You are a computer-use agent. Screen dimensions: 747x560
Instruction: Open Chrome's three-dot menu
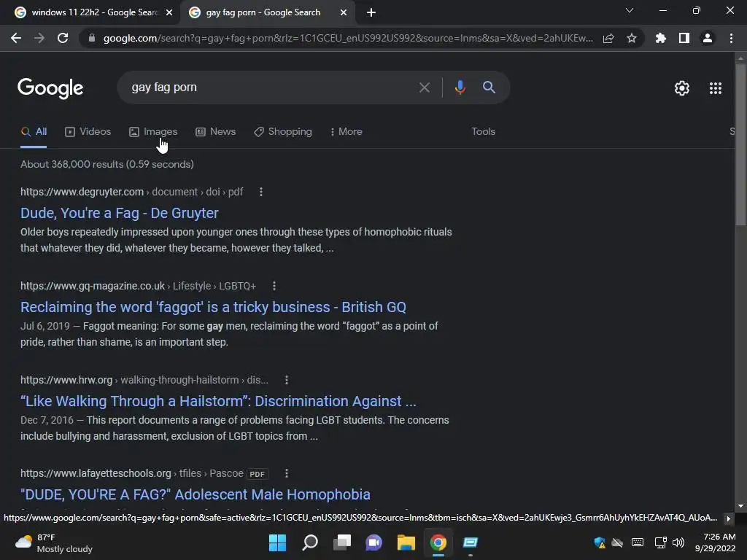[x=731, y=38]
